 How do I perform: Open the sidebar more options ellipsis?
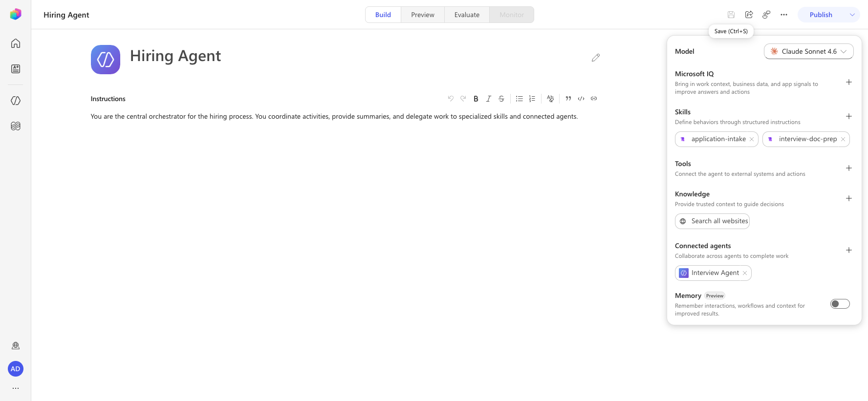point(16,388)
